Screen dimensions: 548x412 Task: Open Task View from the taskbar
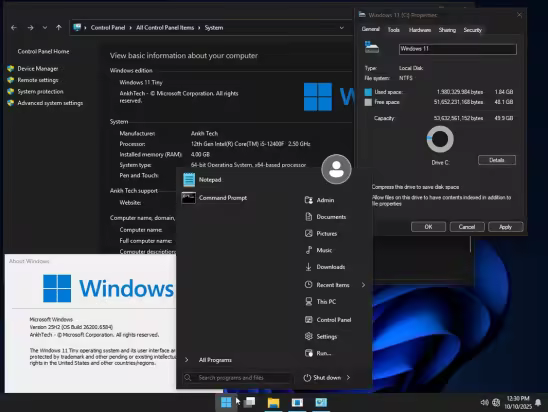pos(250,403)
